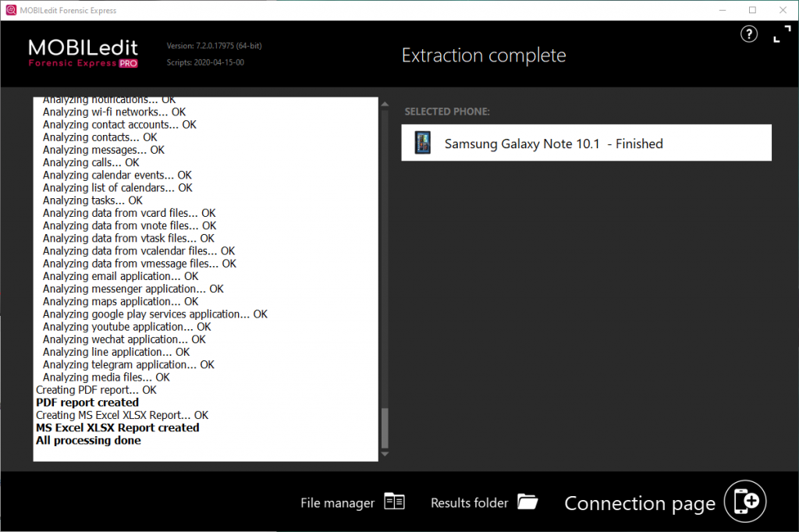Click the Samsung Galaxy Note phone thumbnail
This screenshot has width=799, height=532.
pyautogui.click(x=422, y=143)
